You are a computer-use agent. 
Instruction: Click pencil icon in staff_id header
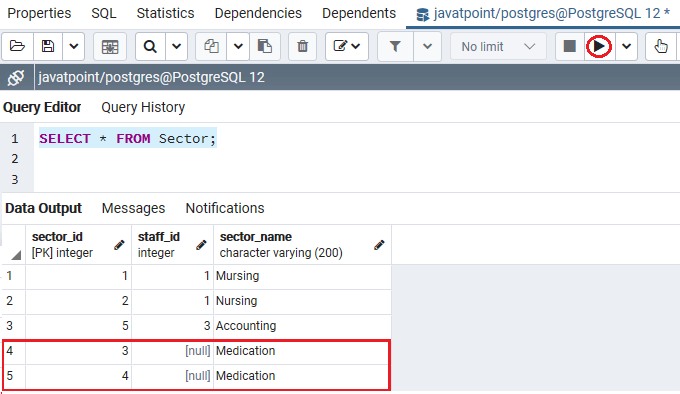point(201,245)
